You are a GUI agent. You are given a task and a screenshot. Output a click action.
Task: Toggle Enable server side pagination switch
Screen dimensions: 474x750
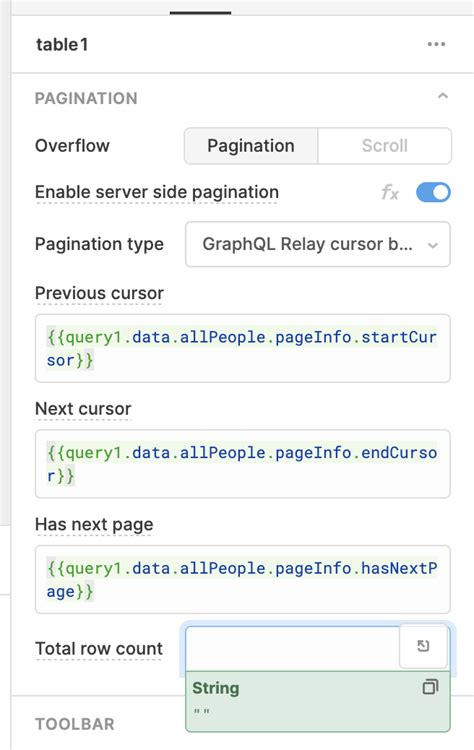[x=433, y=193]
